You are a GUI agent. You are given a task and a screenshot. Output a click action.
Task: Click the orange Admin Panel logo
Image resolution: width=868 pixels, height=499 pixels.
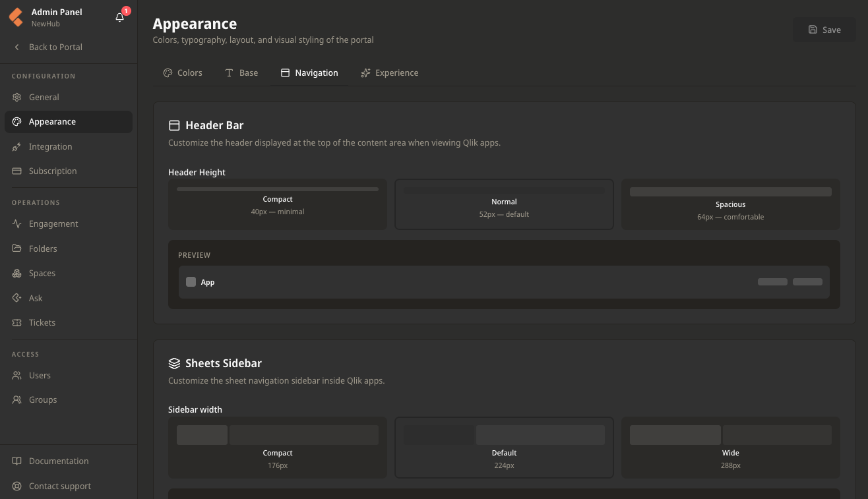pos(16,17)
